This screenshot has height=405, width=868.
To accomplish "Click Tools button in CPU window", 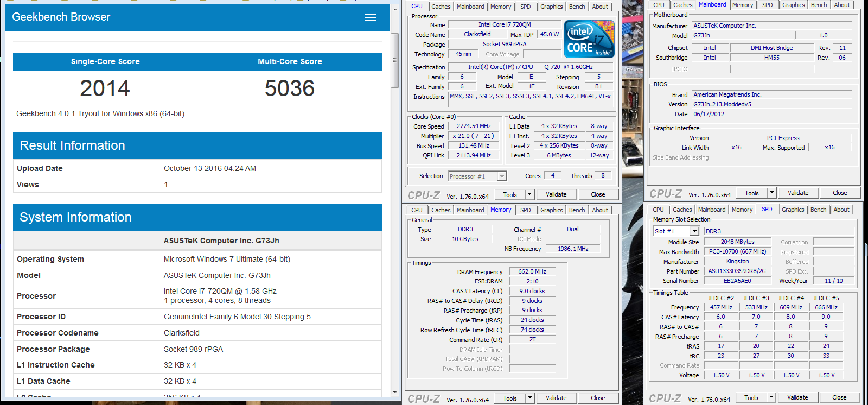I will pos(510,194).
